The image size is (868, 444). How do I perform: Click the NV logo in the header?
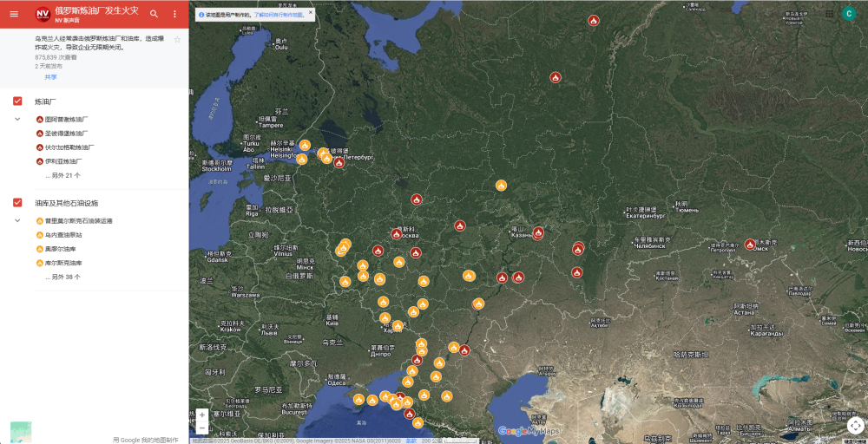43,15
